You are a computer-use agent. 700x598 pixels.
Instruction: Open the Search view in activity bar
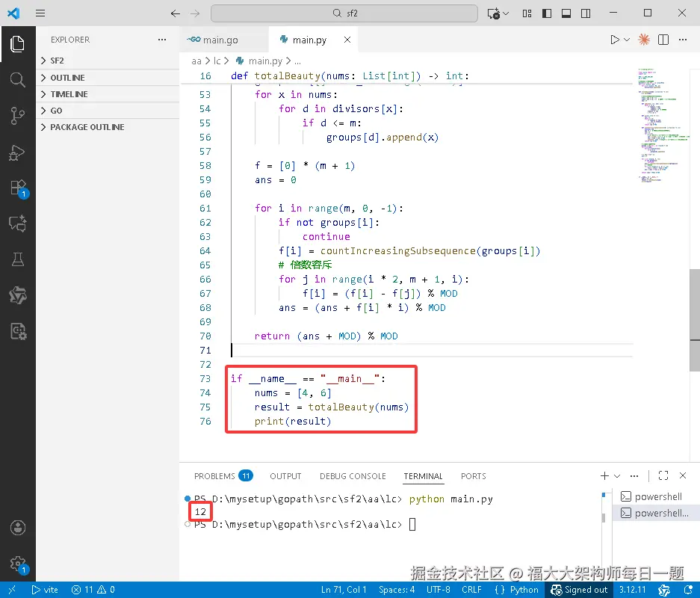pos(17,80)
